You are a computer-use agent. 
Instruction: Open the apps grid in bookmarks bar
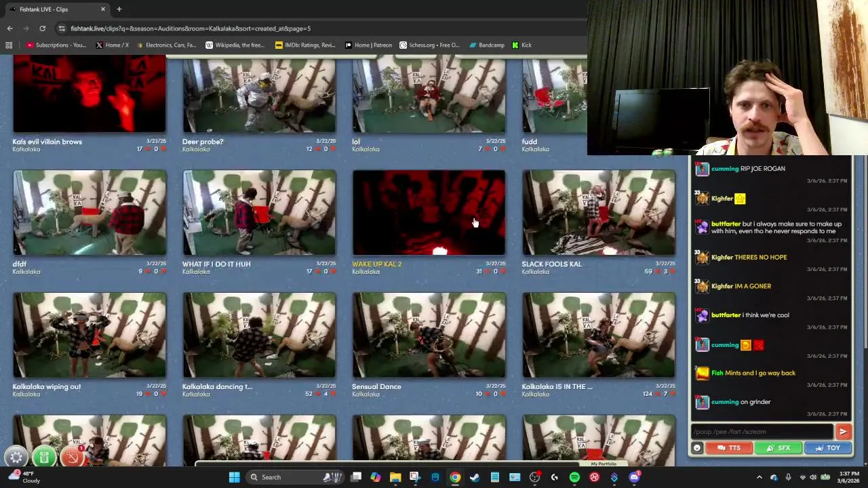tap(9, 45)
